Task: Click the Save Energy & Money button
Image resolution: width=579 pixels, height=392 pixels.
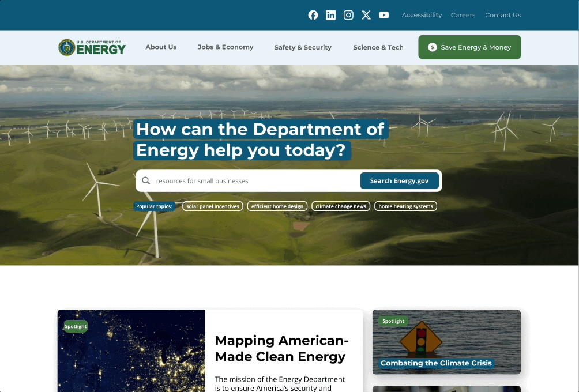Action: click(x=469, y=47)
